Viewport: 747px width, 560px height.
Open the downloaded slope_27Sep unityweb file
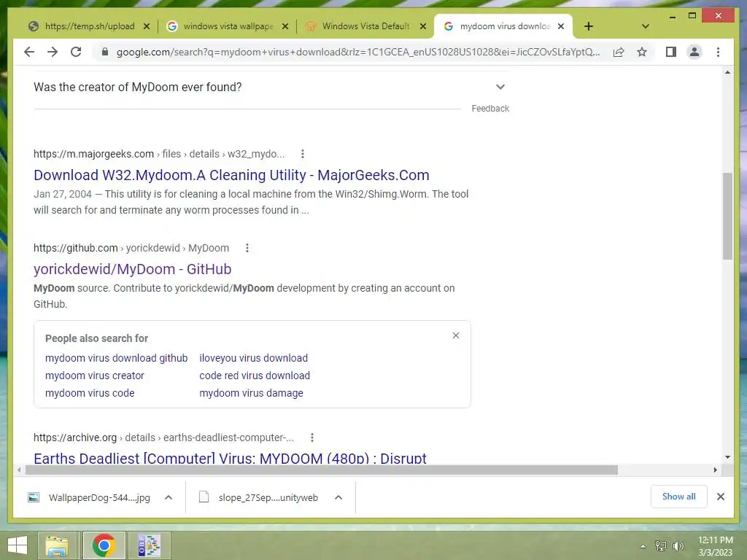pyautogui.click(x=259, y=497)
